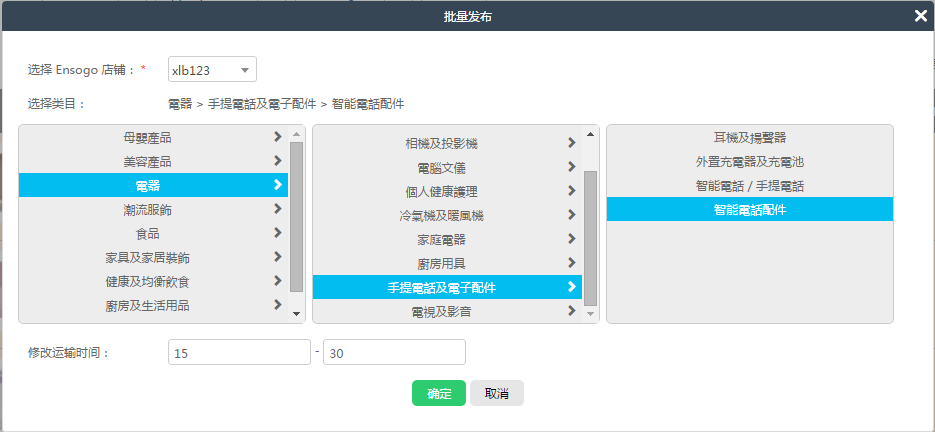The height and width of the screenshot is (432, 935).
Task: Open the Ensogo store dropdown xlb123
Action: pyautogui.click(x=212, y=69)
